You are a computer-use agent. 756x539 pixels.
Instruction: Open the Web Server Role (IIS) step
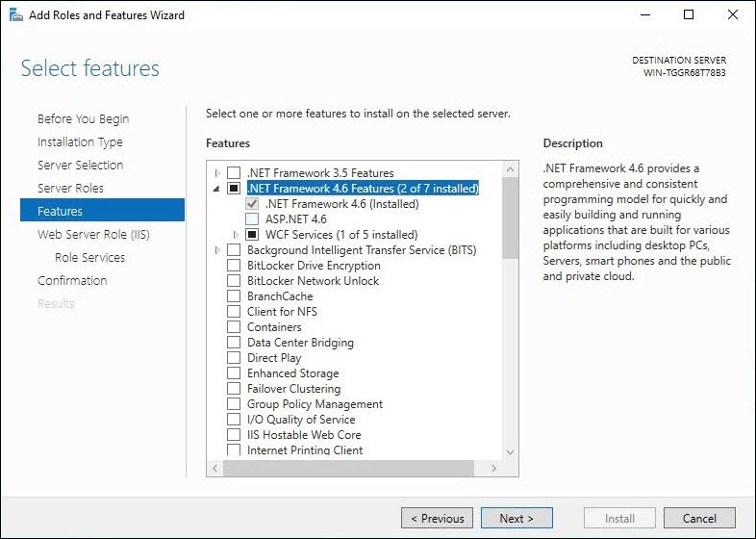coord(93,235)
